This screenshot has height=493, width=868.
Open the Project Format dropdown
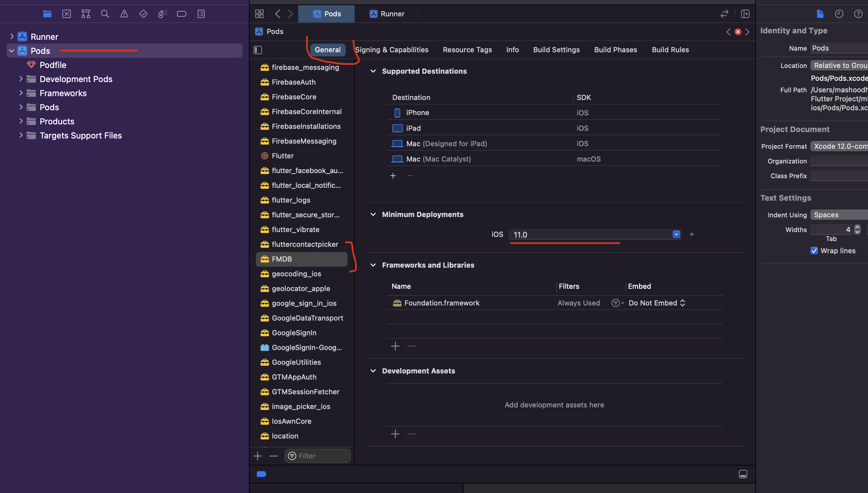tap(839, 146)
